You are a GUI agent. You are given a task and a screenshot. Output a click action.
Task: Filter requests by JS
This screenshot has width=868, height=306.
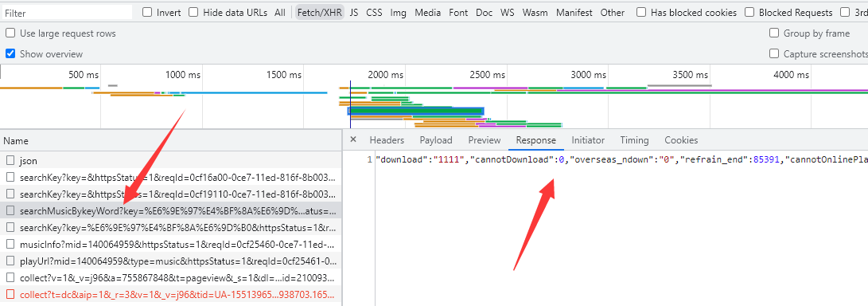click(354, 12)
